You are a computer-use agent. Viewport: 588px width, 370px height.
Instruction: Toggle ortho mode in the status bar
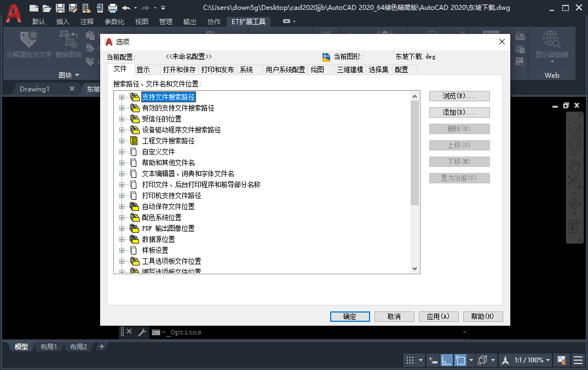[x=445, y=360]
